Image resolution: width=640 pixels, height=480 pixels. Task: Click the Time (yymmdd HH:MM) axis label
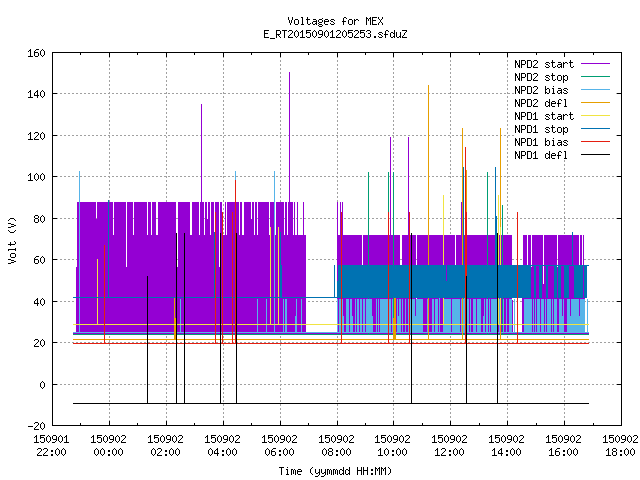[x=335, y=471]
